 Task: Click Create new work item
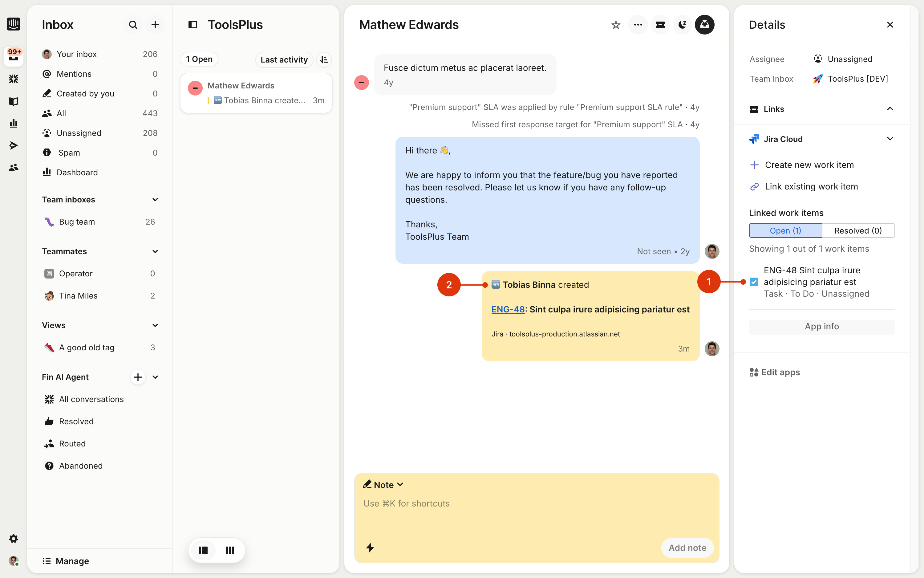809,165
